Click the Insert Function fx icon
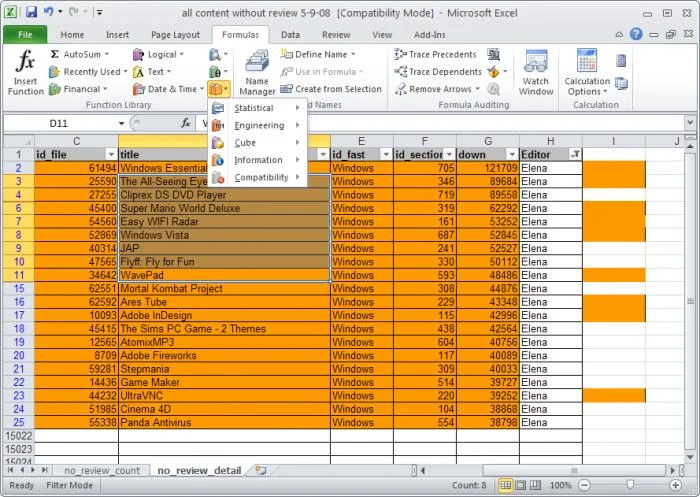The image size is (700, 497). pyautogui.click(x=25, y=71)
